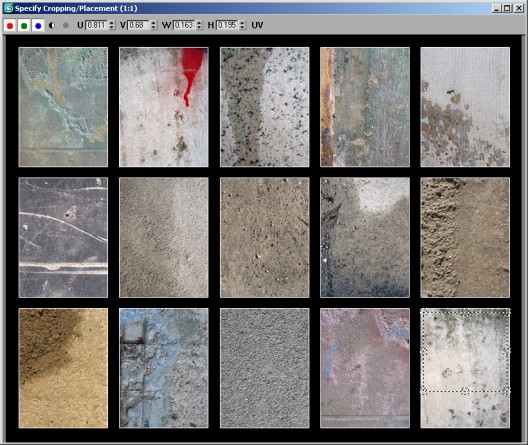Select the blue peeling paint texture

(164, 368)
